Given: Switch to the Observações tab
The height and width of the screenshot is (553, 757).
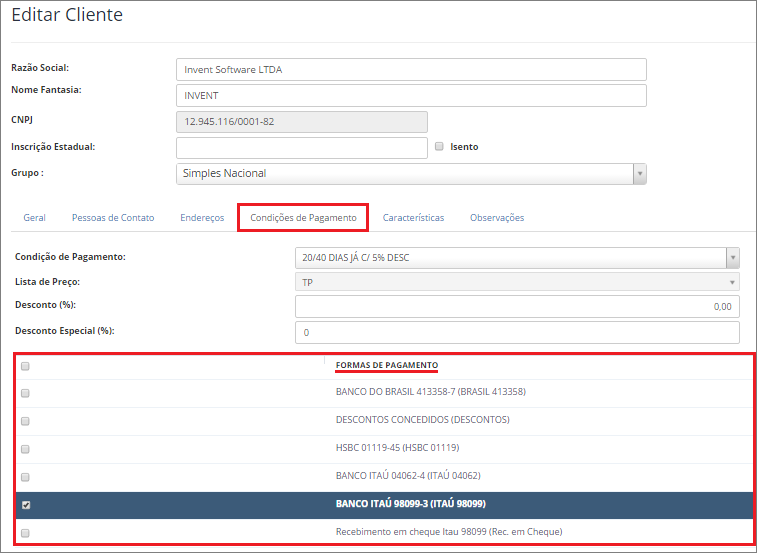Looking at the screenshot, I should [x=497, y=218].
